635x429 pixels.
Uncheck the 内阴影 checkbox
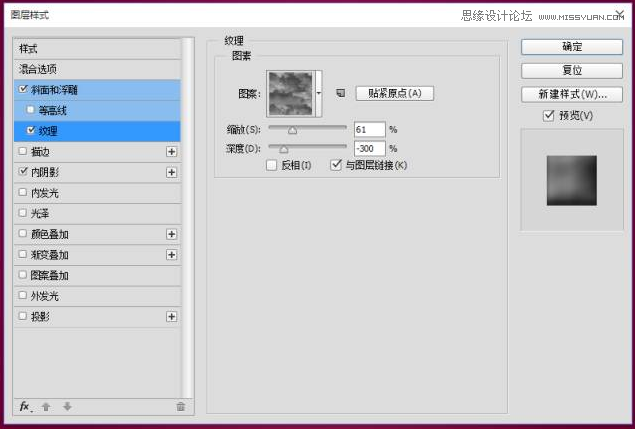[23, 172]
